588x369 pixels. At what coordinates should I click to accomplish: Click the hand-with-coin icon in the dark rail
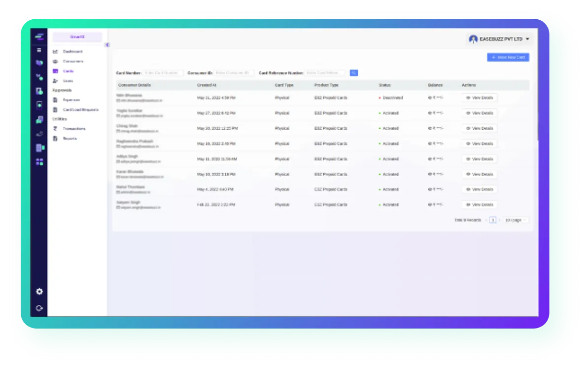[39, 134]
